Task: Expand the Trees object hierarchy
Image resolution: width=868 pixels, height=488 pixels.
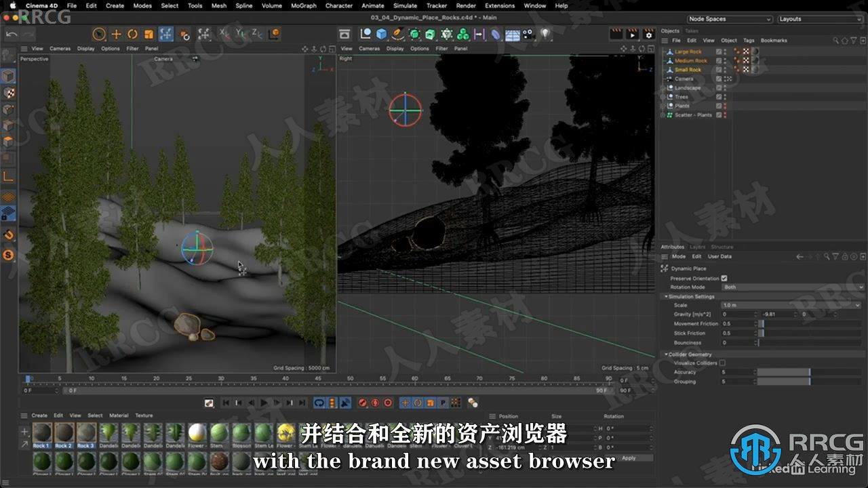Action: pyautogui.click(x=663, y=97)
